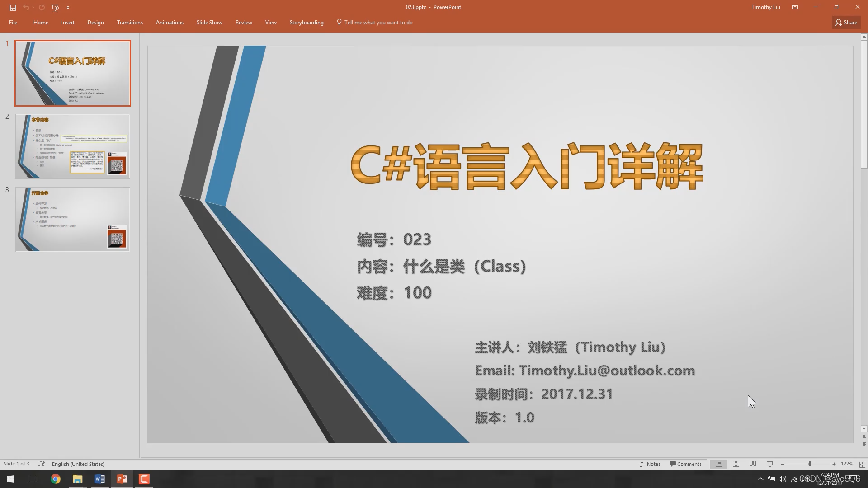Click the zoom slider handle

coord(810,464)
